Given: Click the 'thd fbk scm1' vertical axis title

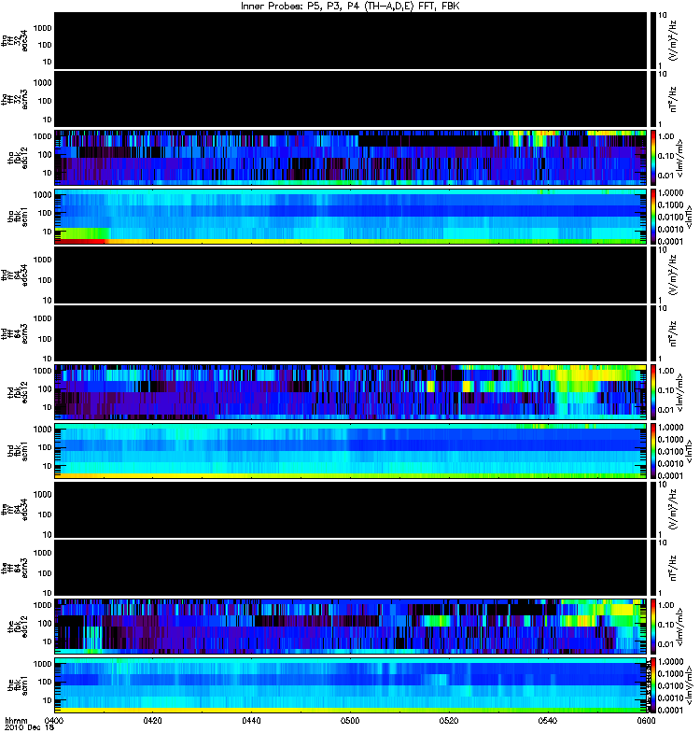Looking at the screenshot, I should [x=18, y=451].
